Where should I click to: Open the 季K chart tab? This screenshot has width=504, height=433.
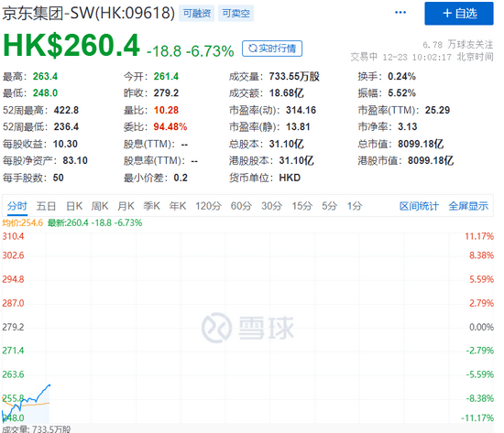click(152, 206)
